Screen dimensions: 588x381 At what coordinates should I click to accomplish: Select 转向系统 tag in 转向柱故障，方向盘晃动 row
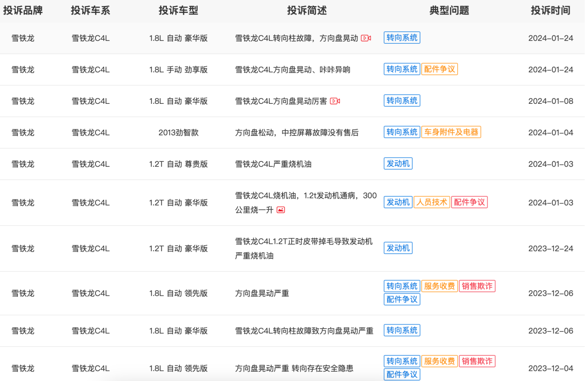[402, 38]
